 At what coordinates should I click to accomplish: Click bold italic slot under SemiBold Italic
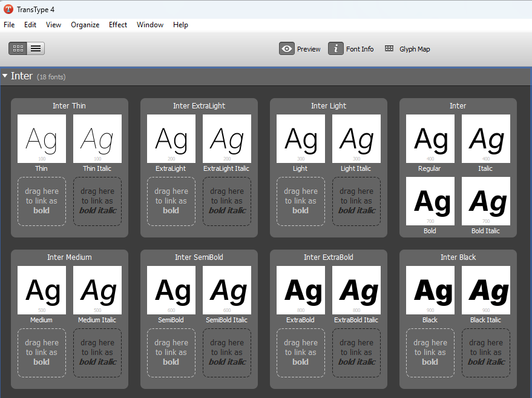pos(227,353)
